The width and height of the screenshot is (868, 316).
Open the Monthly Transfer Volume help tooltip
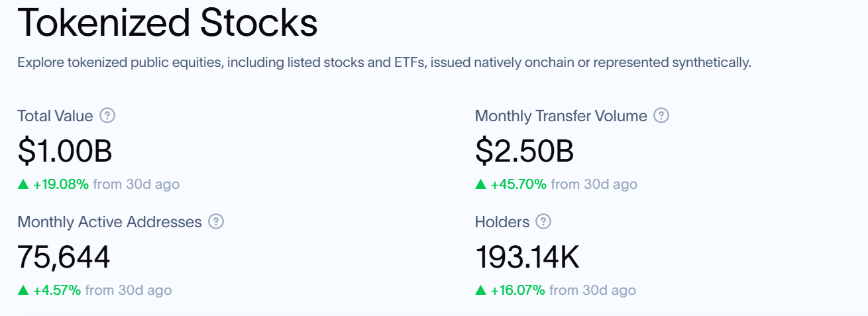(x=661, y=116)
